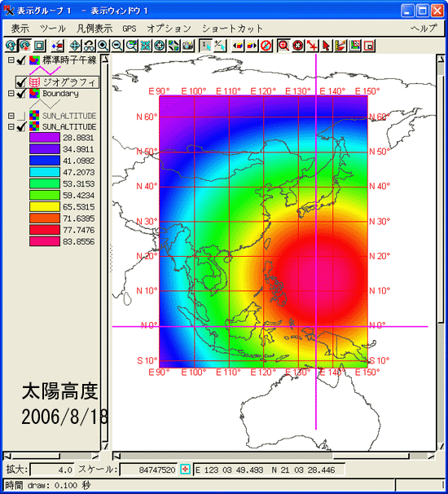The width and height of the screenshot is (448, 494).
Task: Click the redraw refresh icon at toolbar start
Action: point(11,46)
